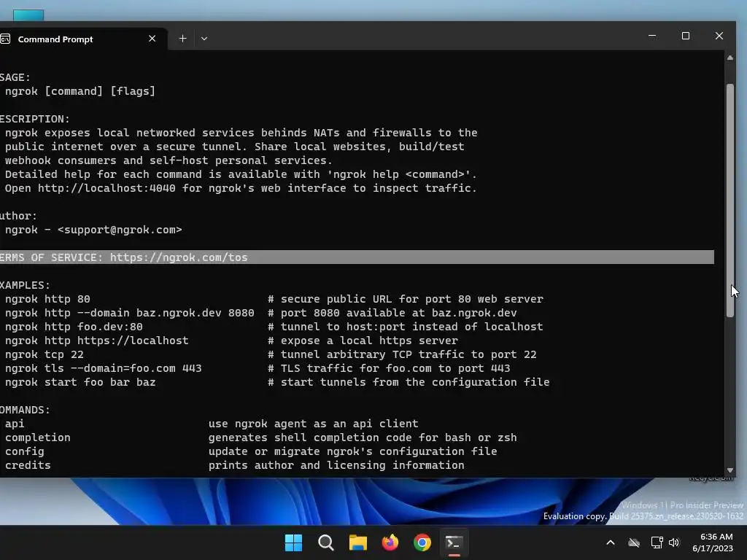Viewport: 747px width, 560px height.
Task: Open the volume speaker tray icon
Action: point(673,542)
